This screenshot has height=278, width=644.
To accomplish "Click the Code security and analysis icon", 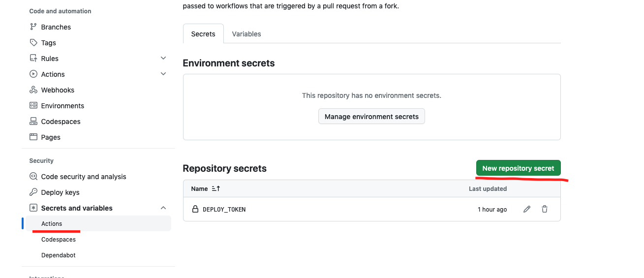I will click(x=33, y=177).
